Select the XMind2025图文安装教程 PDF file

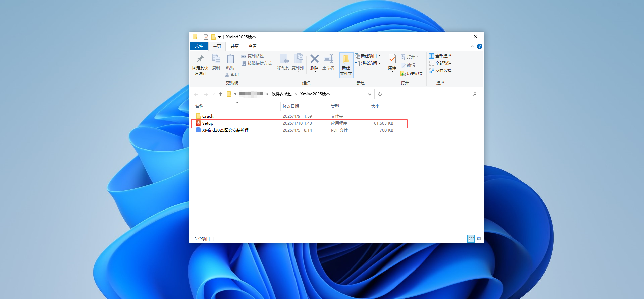[225, 130]
